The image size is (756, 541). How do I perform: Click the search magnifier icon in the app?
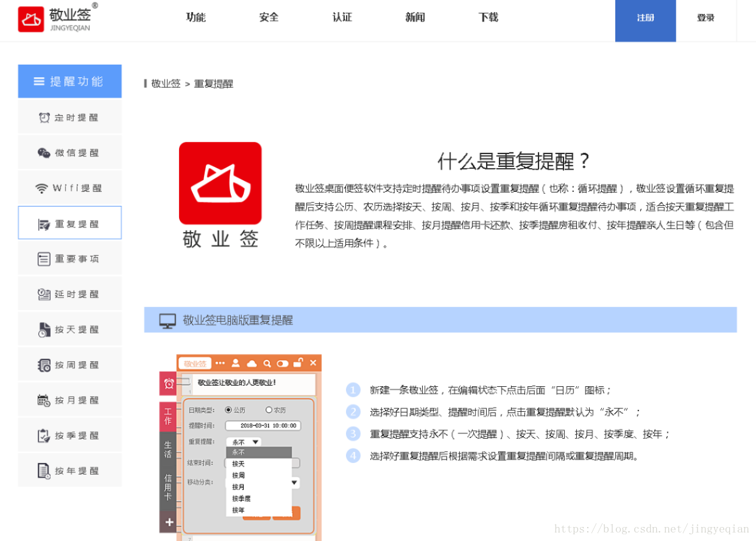(x=267, y=363)
